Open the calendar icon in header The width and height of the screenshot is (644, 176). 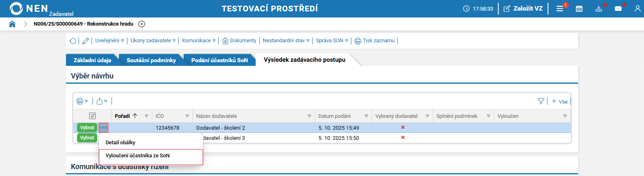click(579, 9)
